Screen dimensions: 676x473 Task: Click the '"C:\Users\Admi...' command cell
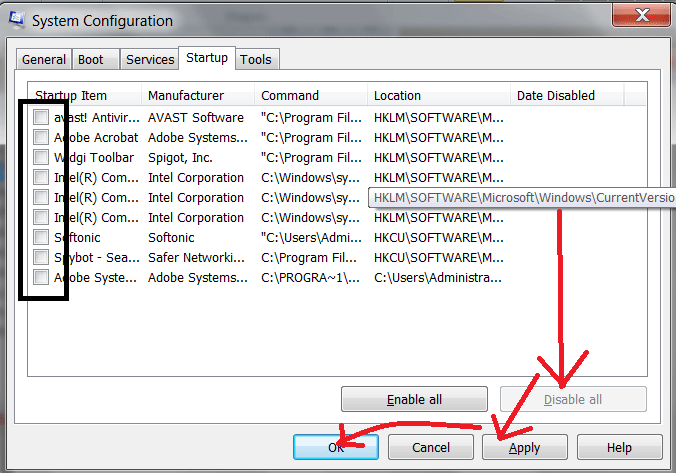(311, 237)
